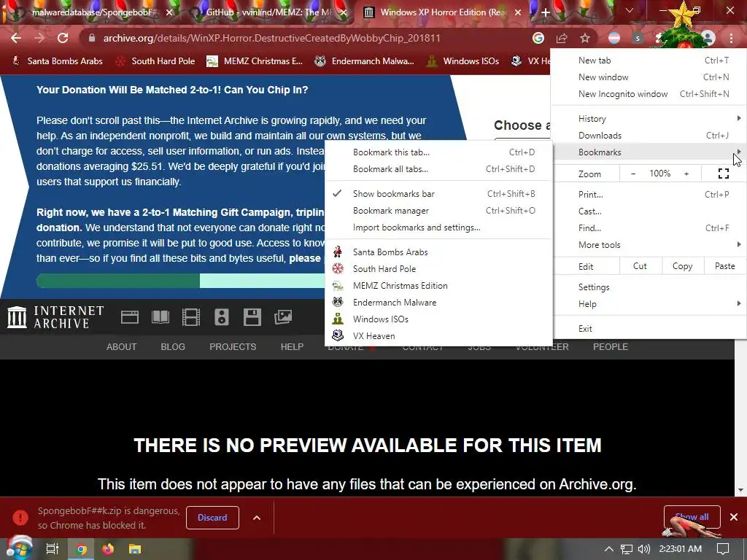Toggle Show bookmarks bar option

tap(438, 194)
